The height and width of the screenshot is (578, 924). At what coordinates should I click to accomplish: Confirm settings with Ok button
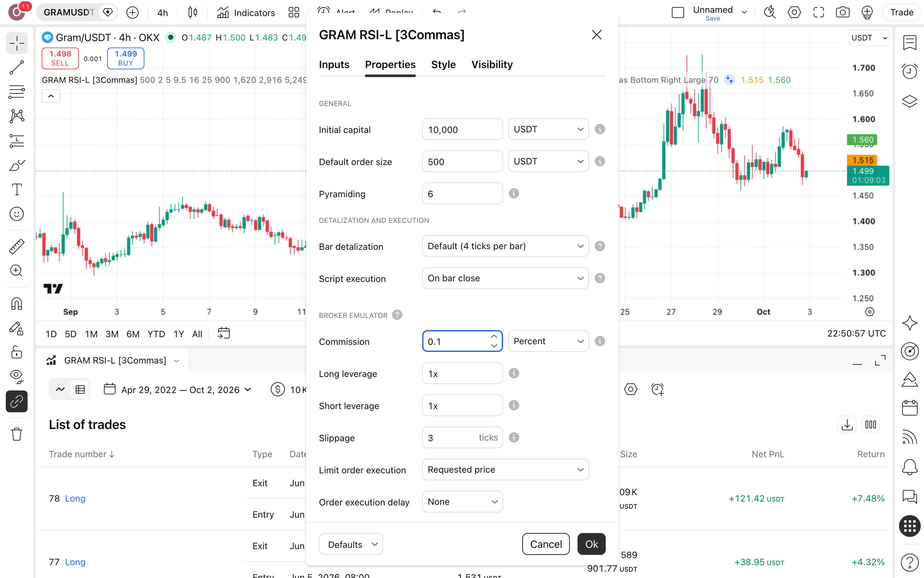coord(591,544)
